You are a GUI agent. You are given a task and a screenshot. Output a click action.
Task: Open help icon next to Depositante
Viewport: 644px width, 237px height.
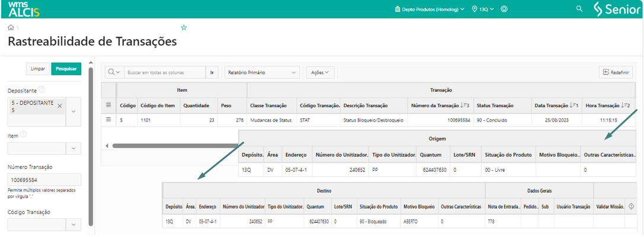[x=41, y=89]
